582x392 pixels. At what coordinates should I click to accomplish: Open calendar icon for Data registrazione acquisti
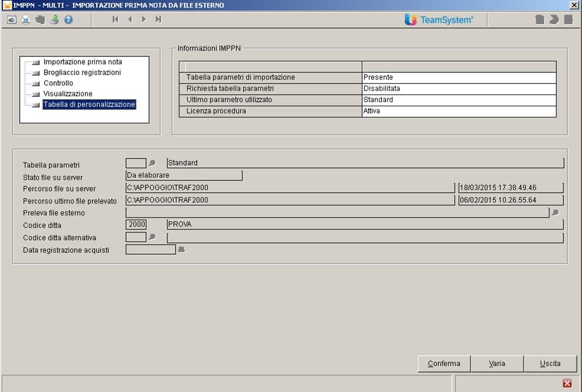[x=181, y=249]
